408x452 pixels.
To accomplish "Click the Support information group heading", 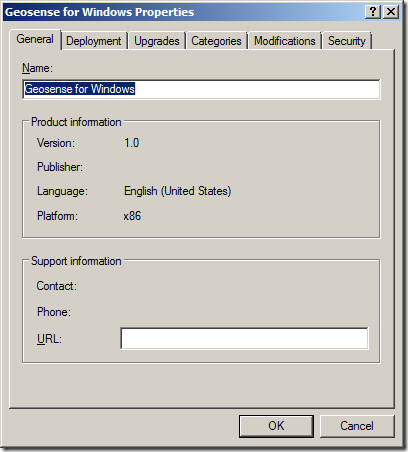I will click(x=76, y=261).
